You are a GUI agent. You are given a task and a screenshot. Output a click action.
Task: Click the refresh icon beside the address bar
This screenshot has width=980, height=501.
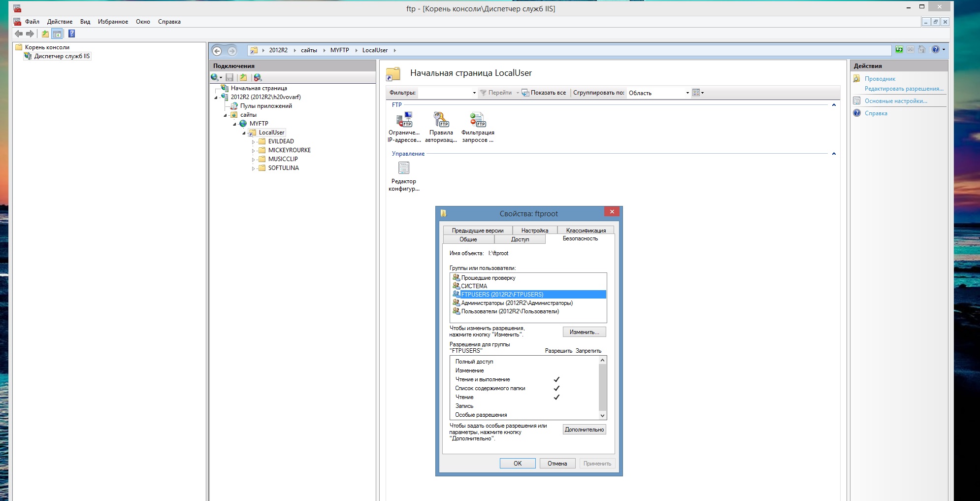899,50
